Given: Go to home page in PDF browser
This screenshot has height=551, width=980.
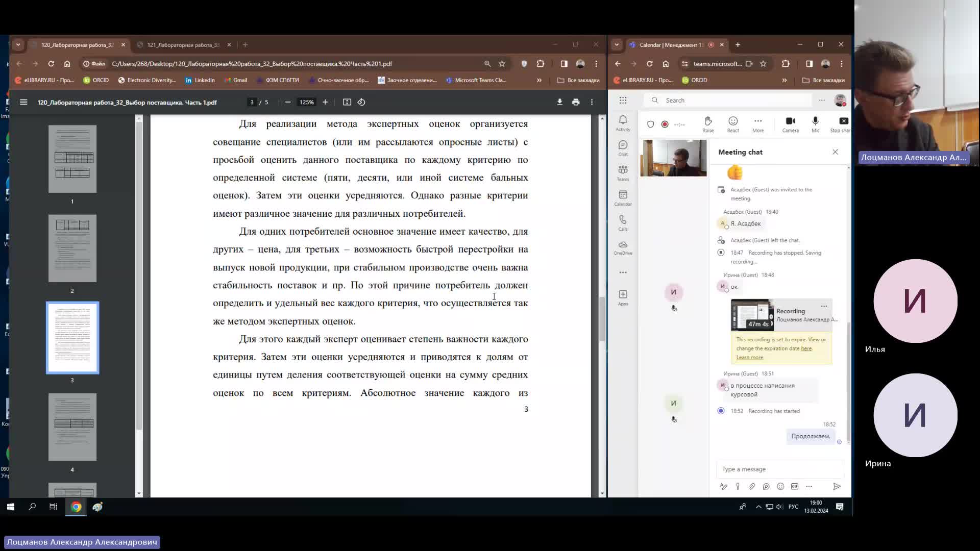Looking at the screenshot, I should click(x=67, y=64).
